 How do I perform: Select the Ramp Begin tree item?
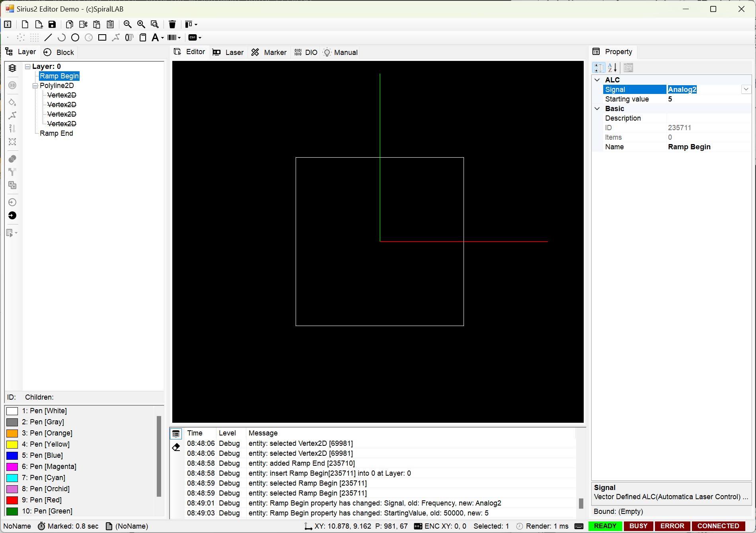(x=59, y=76)
